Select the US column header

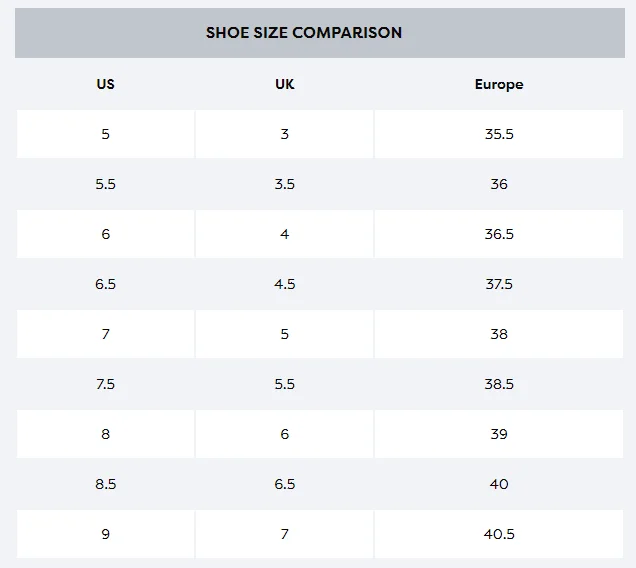(x=105, y=84)
